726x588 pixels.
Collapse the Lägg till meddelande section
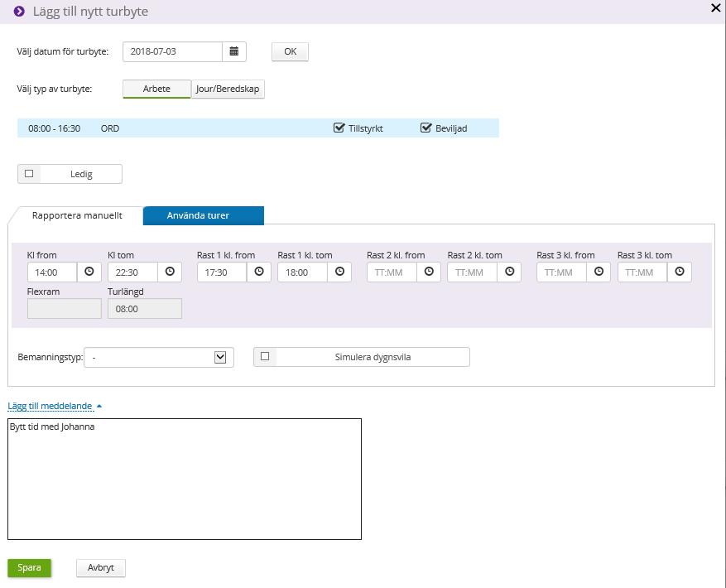point(55,407)
